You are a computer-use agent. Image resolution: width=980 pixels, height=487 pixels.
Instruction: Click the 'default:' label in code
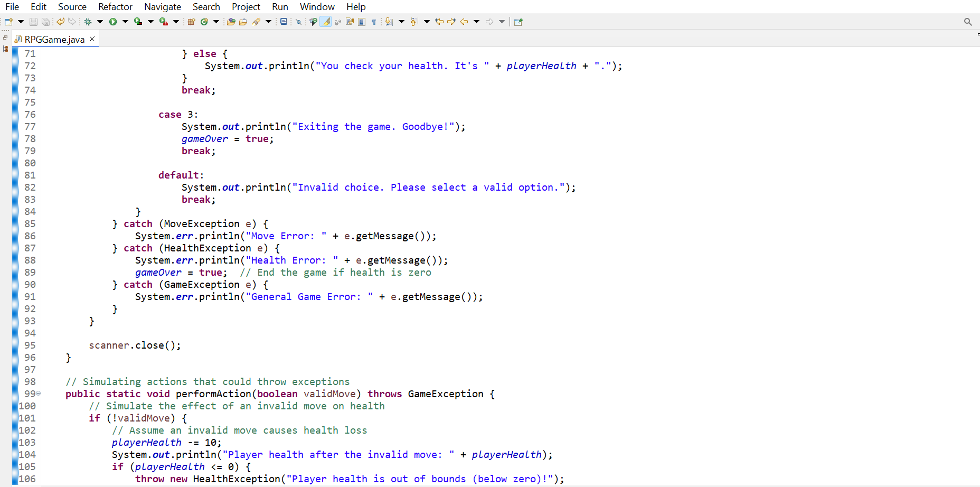coord(181,175)
